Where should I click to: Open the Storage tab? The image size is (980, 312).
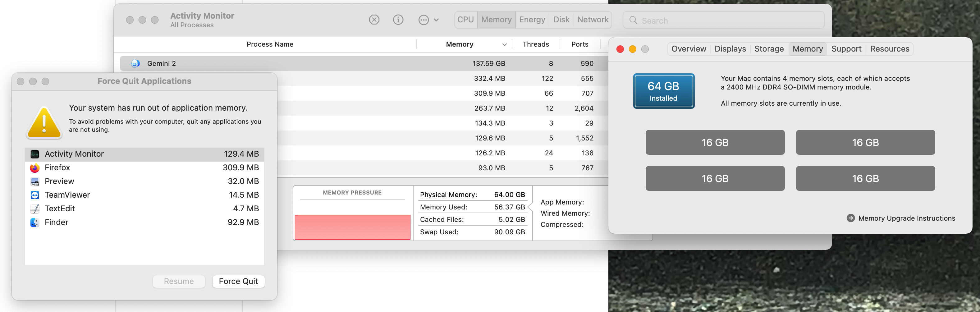click(769, 49)
